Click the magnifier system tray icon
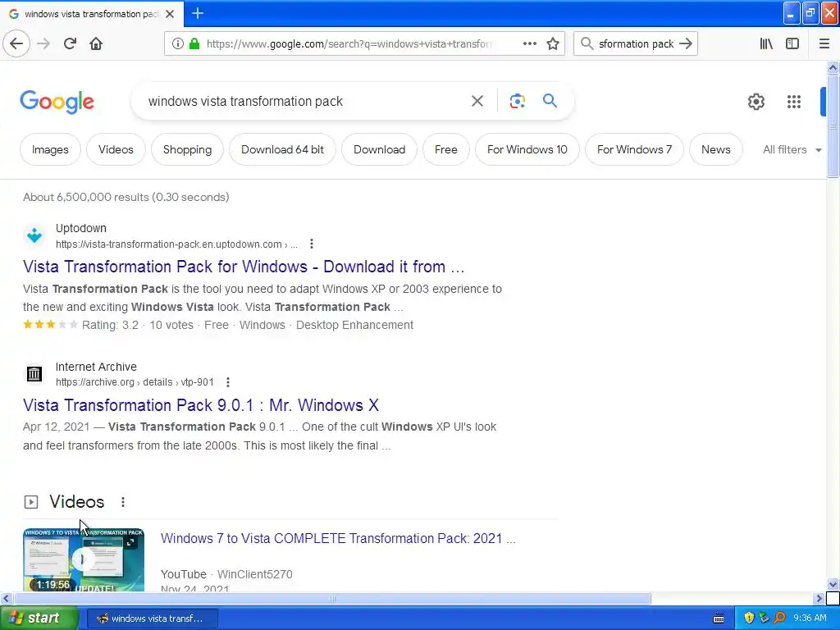Viewport: 840px width, 630px height. 779,618
